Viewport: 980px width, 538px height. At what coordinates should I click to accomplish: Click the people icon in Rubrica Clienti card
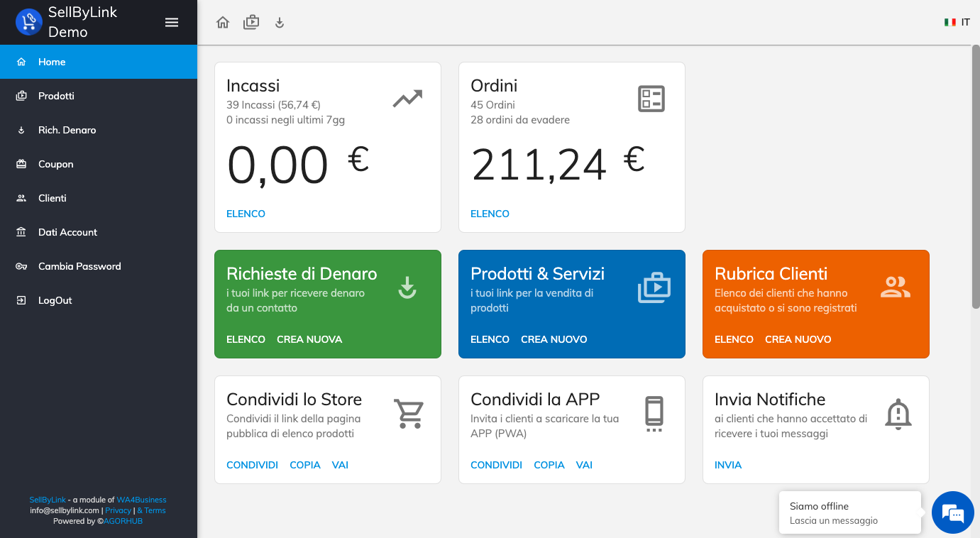coord(896,287)
